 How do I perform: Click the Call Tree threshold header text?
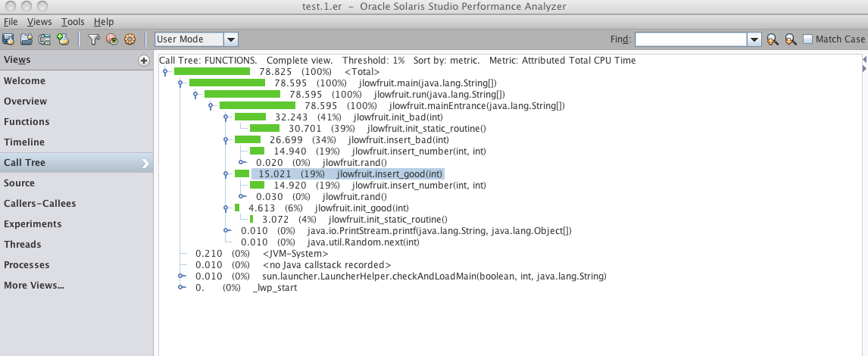coord(373,60)
